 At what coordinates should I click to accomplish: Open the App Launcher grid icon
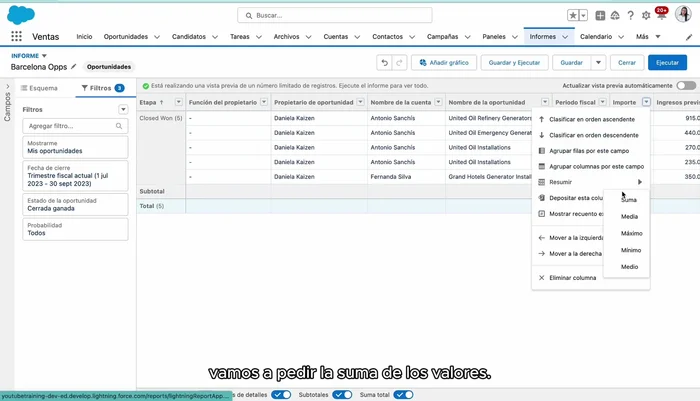(x=16, y=36)
